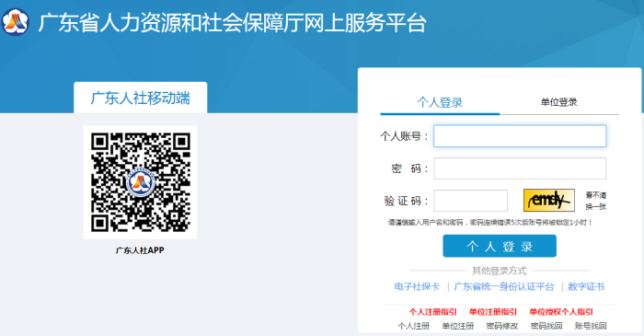Switch to 个人登录 tab
The width and height of the screenshot is (644, 336).
(440, 102)
